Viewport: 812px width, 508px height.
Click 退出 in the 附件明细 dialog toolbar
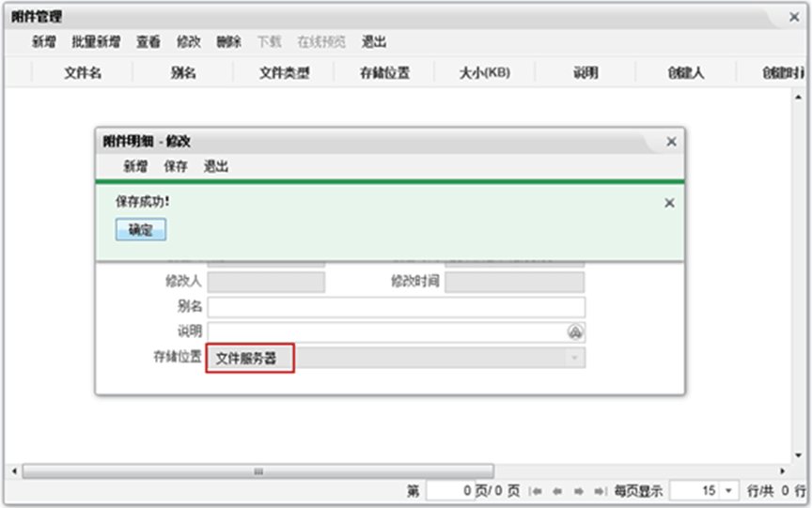click(x=216, y=166)
